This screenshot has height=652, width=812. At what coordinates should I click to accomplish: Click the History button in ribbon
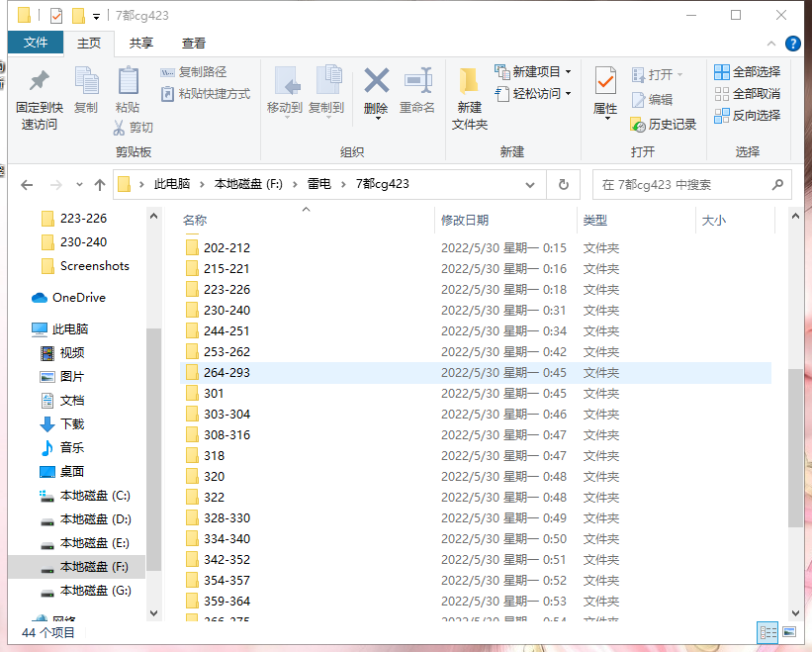pos(664,125)
